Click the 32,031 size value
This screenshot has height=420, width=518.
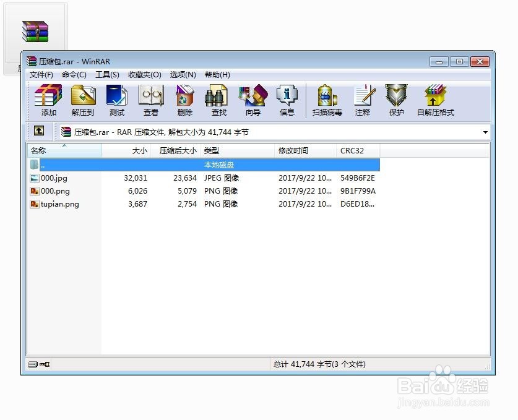[136, 178]
